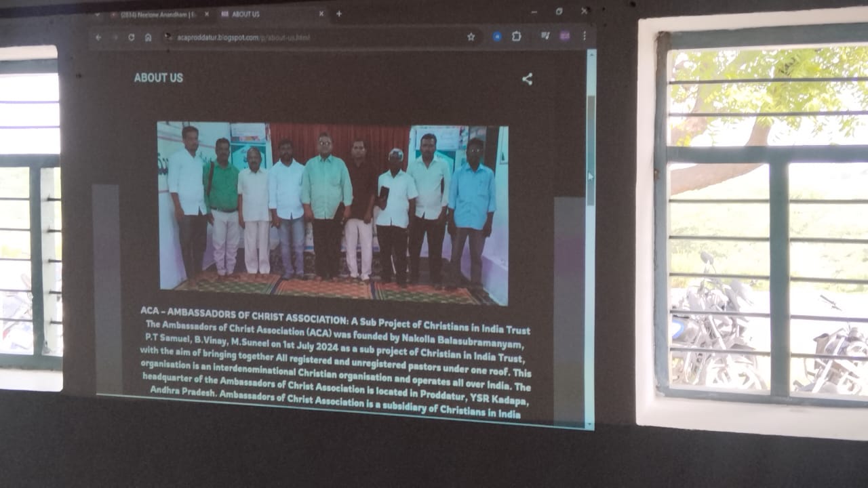Open the browser profile avatar

[x=565, y=36]
